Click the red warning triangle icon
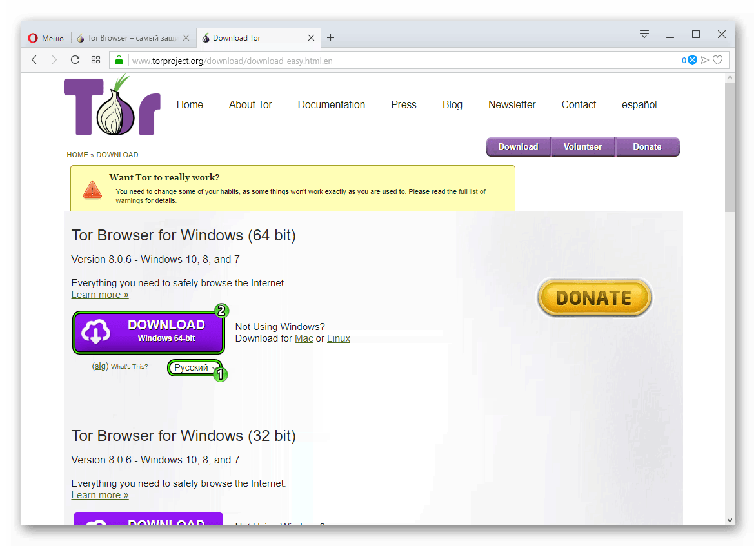 coord(92,190)
